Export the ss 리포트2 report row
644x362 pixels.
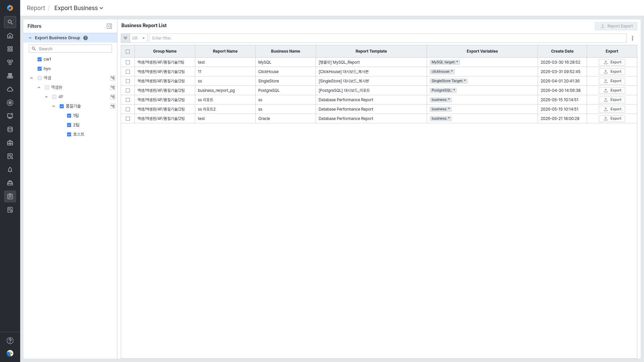612,109
